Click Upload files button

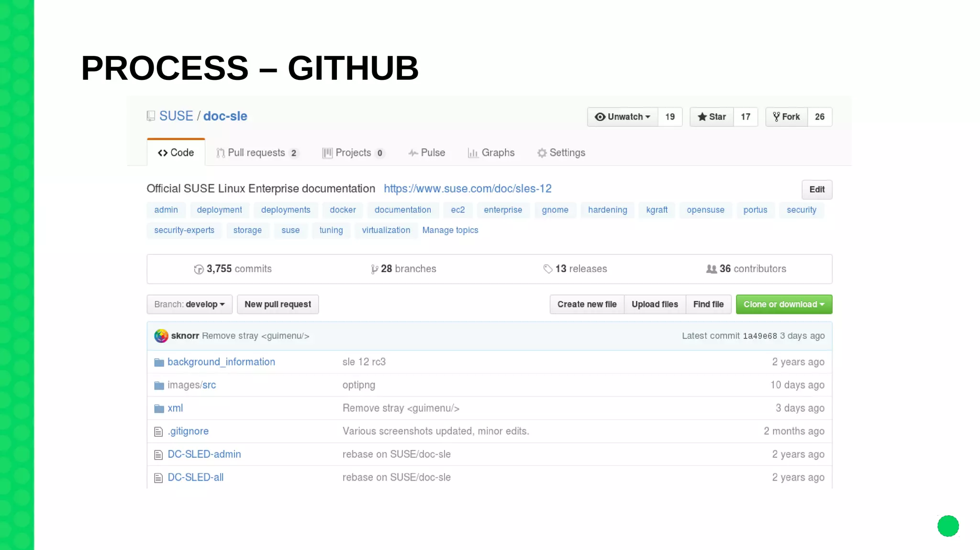(655, 304)
